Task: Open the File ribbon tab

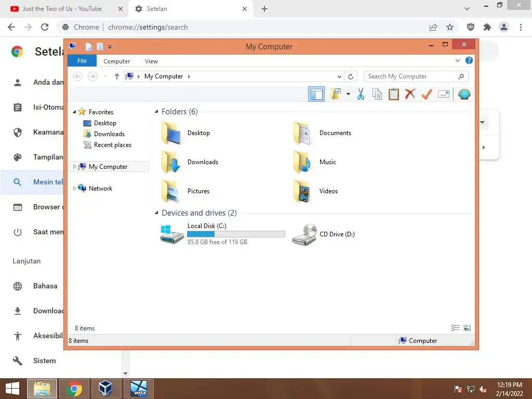Action: point(82,61)
